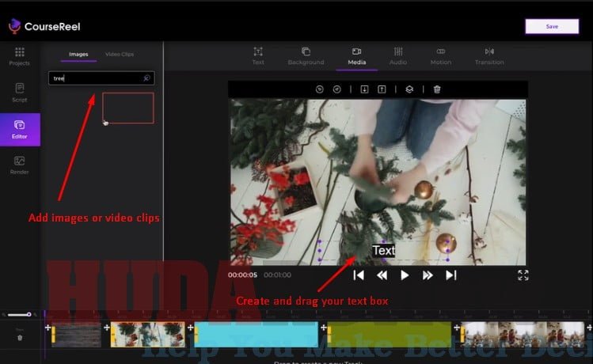Open the Motion tab
Viewport: 593px width, 364px height.
[x=441, y=56]
